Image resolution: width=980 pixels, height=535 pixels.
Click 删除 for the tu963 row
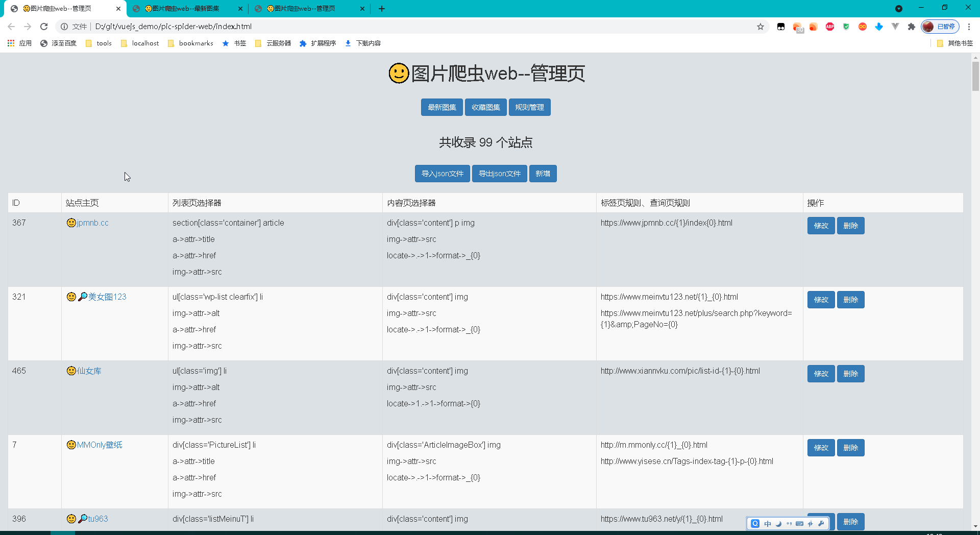pyautogui.click(x=851, y=522)
